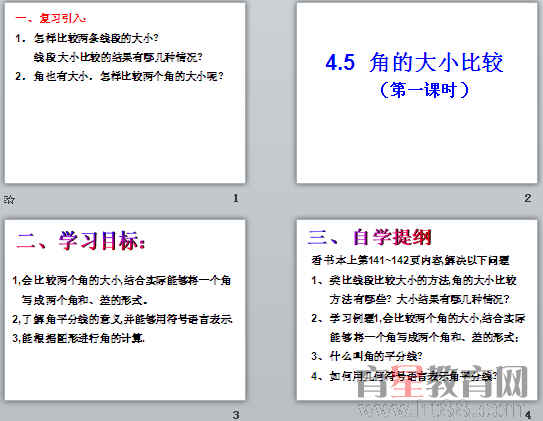Click the '三、自学提纲' heading
This screenshot has width=543, height=421.
pyautogui.click(x=370, y=238)
